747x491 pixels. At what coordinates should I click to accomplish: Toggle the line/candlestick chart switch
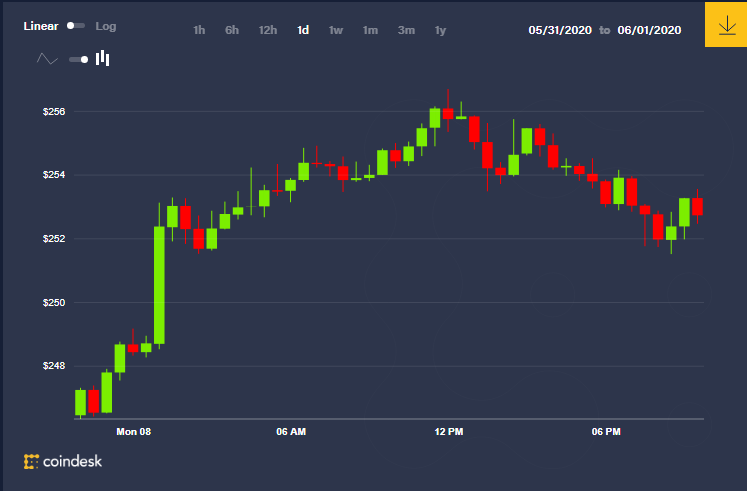(79, 60)
